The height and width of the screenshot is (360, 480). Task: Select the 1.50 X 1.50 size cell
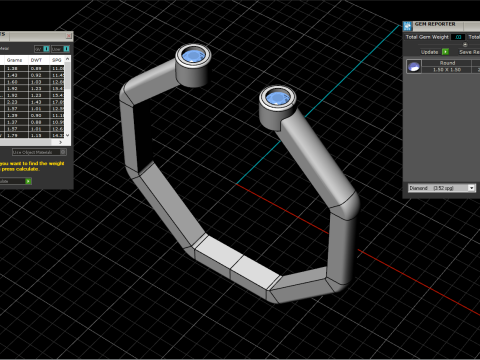pos(447,70)
